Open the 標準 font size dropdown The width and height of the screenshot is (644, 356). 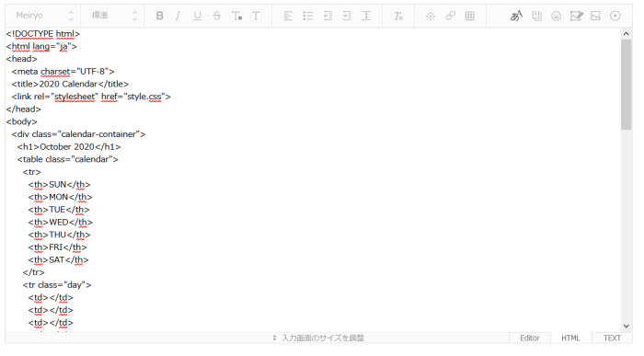pyautogui.click(x=113, y=16)
